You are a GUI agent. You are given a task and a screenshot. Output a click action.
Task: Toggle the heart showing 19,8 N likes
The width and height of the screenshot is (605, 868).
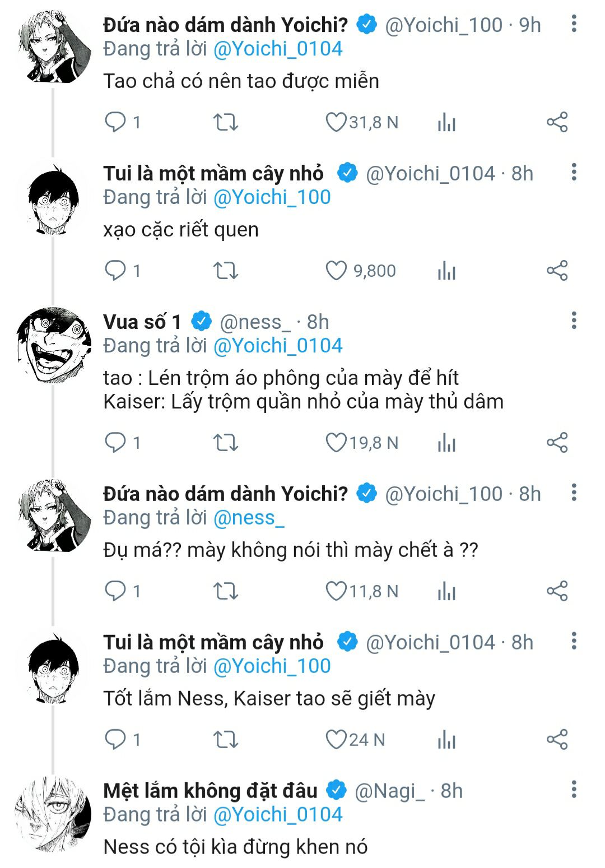336,443
